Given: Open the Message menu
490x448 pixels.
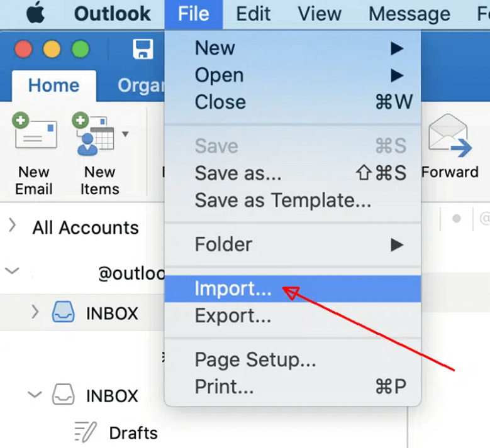Looking at the screenshot, I should [409, 14].
